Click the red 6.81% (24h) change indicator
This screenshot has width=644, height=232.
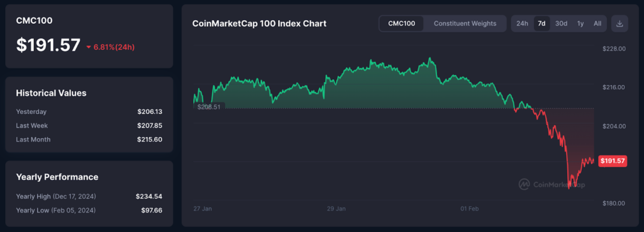click(111, 47)
